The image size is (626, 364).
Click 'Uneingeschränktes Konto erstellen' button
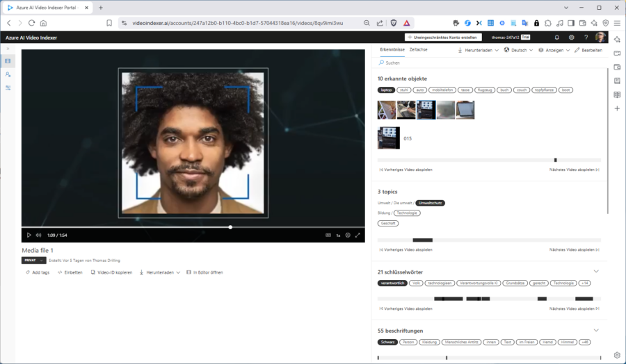pos(443,38)
